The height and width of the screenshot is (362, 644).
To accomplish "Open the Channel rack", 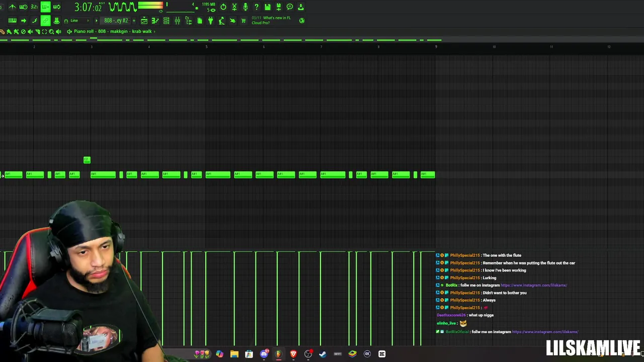I will click(x=166, y=21).
